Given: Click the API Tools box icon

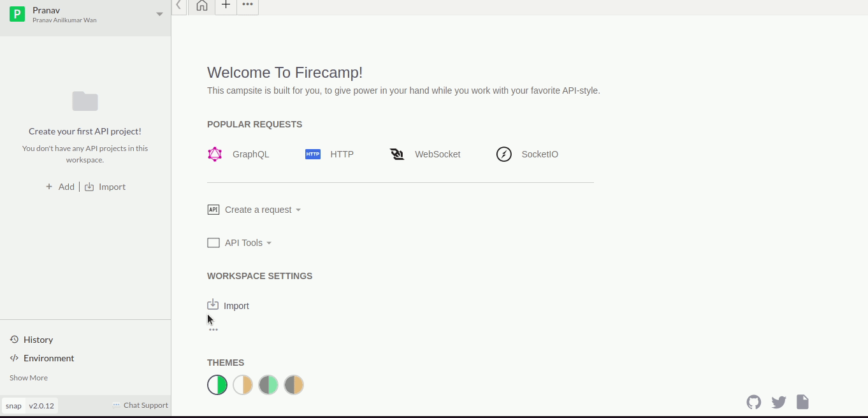Looking at the screenshot, I should [213, 243].
